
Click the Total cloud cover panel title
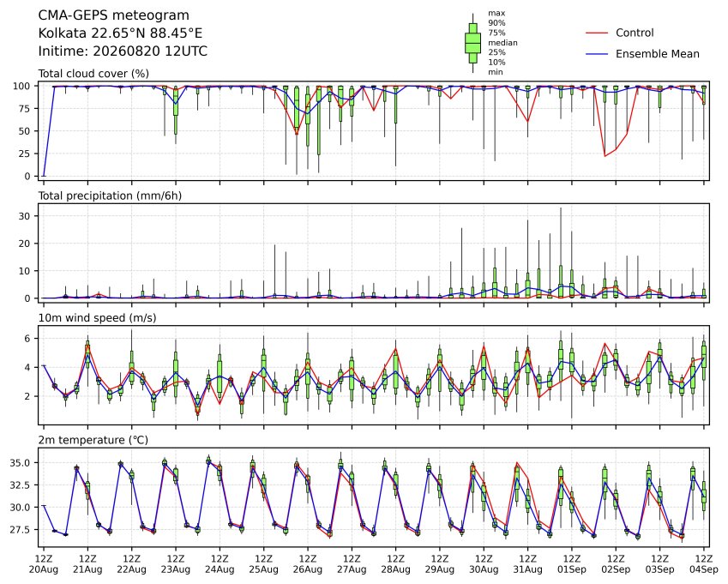pos(93,74)
